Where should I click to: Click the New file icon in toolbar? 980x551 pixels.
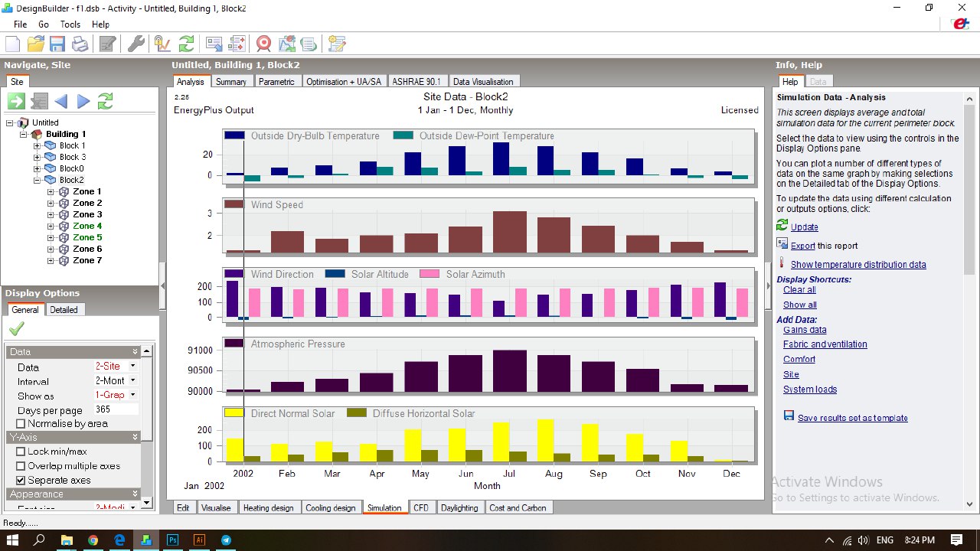click(x=13, y=44)
